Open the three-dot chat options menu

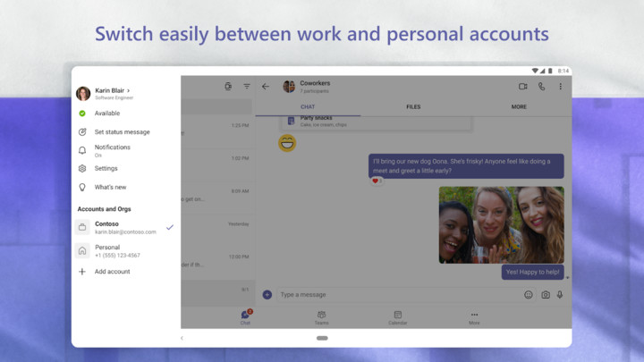pyautogui.click(x=561, y=87)
